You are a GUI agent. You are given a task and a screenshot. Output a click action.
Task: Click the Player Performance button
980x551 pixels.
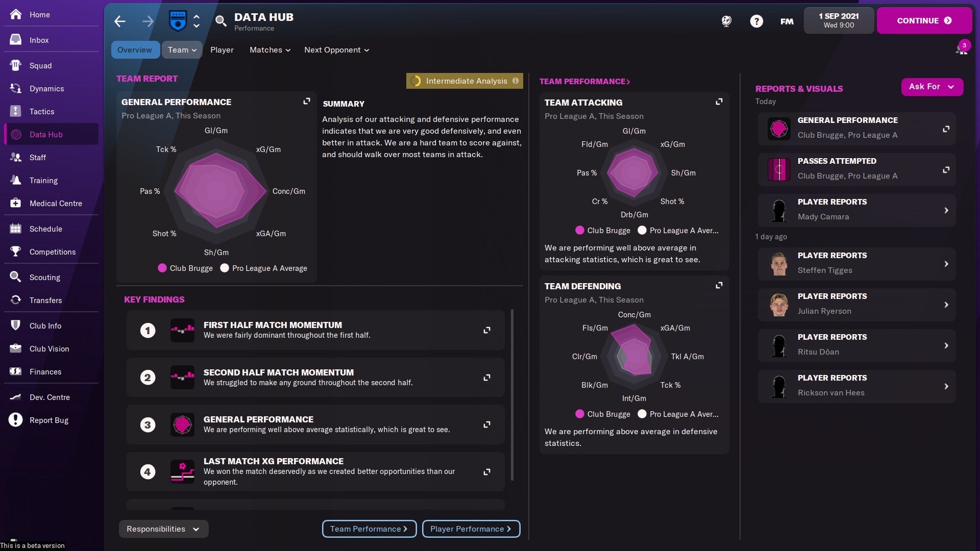tap(471, 529)
